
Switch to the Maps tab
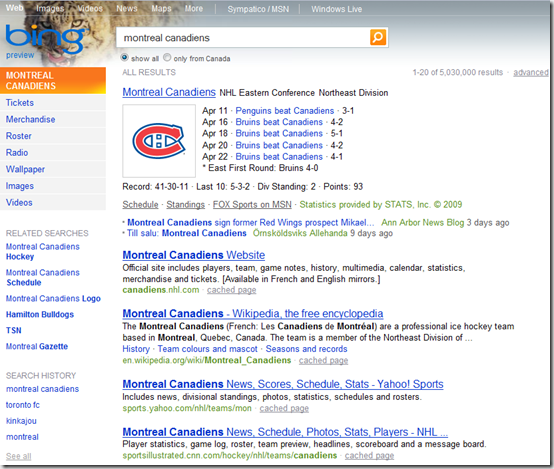[x=161, y=8]
